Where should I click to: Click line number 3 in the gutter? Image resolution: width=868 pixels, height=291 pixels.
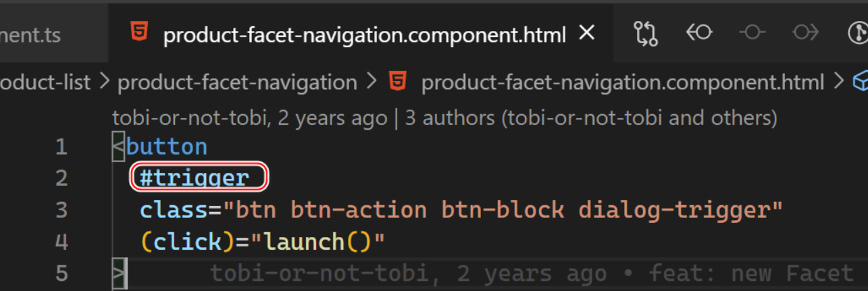[61, 210]
